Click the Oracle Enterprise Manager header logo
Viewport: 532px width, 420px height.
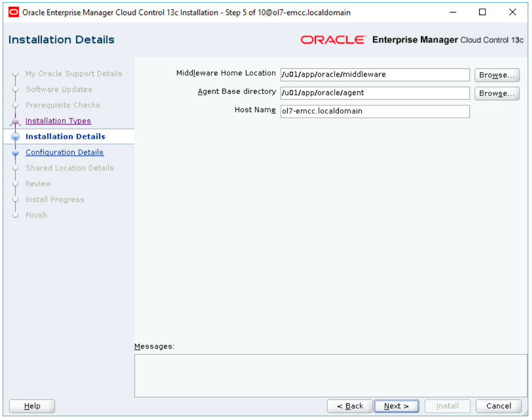coord(412,40)
